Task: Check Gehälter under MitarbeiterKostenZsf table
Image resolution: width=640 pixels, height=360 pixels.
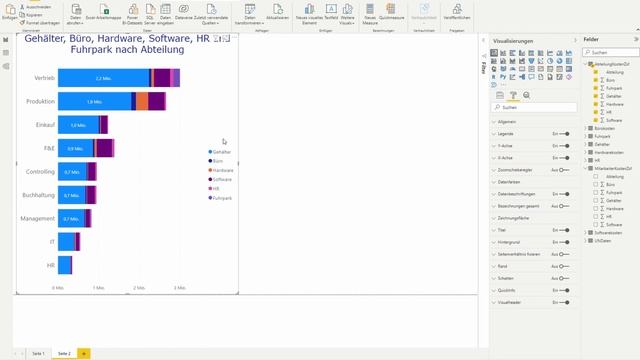Action: click(596, 200)
